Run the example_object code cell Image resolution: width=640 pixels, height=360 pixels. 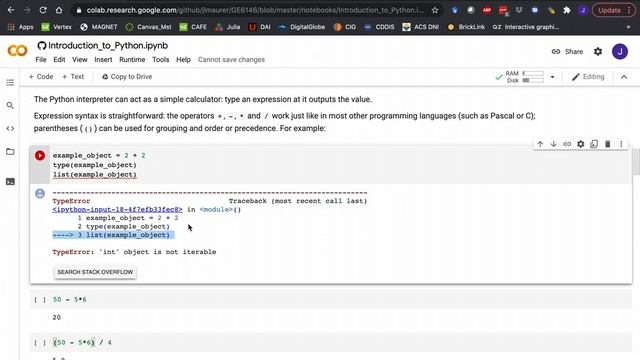point(40,156)
